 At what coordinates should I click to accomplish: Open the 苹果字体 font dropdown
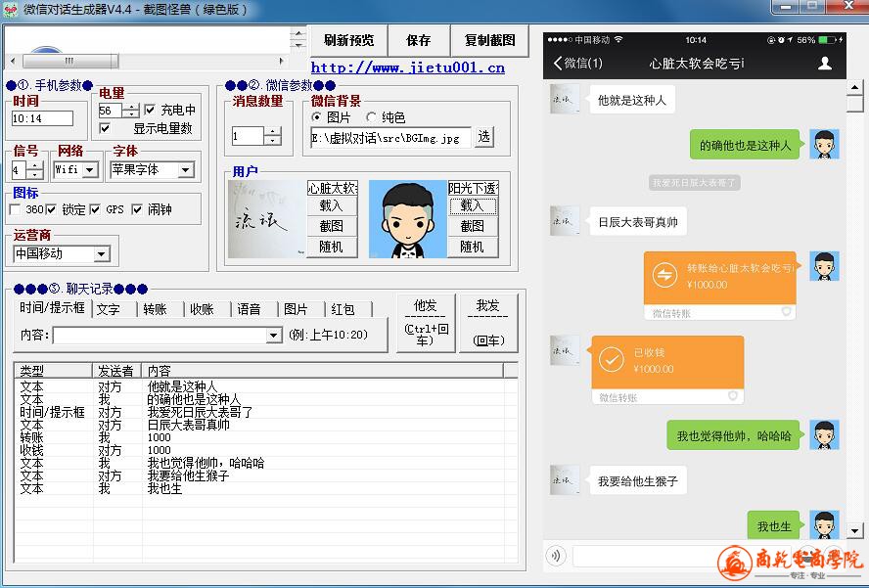(x=186, y=169)
